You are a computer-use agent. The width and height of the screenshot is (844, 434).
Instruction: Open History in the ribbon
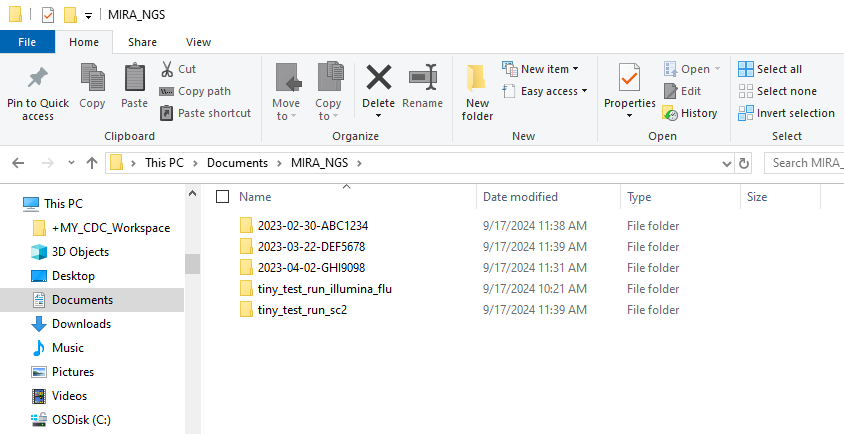pyautogui.click(x=690, y=113)
